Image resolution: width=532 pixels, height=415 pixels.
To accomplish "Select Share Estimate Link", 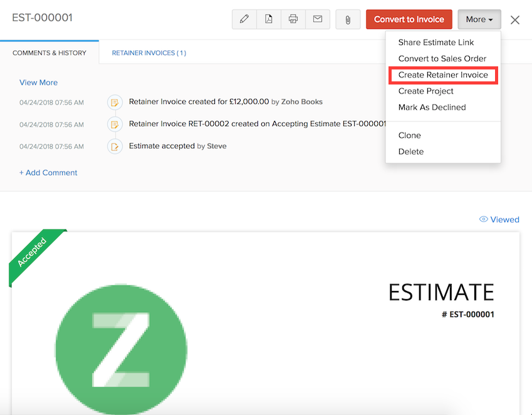I will coord(436,43).
